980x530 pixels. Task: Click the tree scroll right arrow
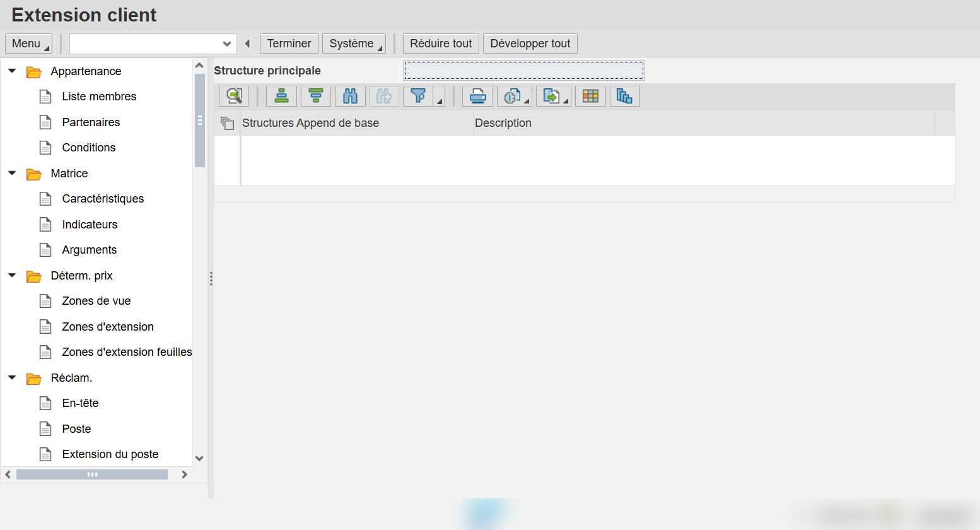pos(184,474)
